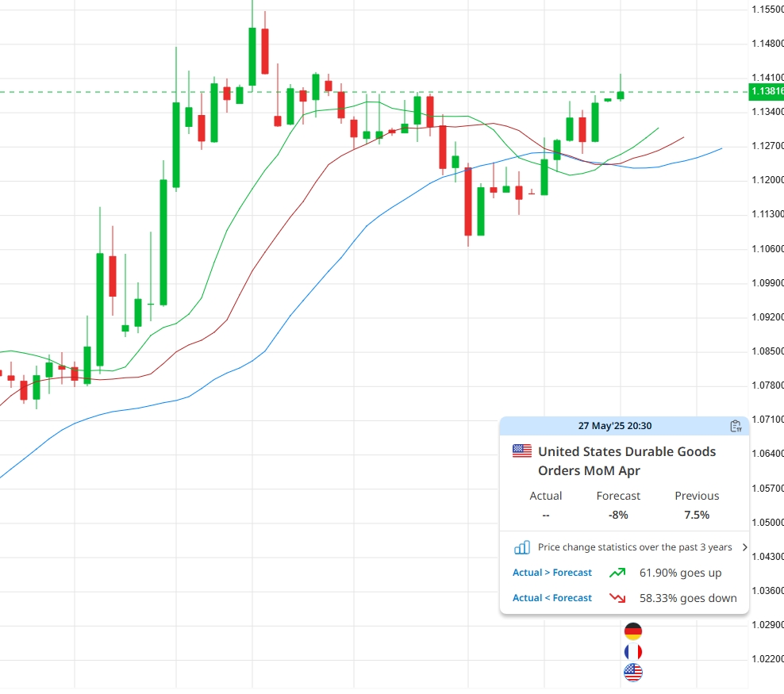The image size is (784, 694).
Task: Click the 'Price change statistics over the past 3 years' text
Action: pos(635,547)
